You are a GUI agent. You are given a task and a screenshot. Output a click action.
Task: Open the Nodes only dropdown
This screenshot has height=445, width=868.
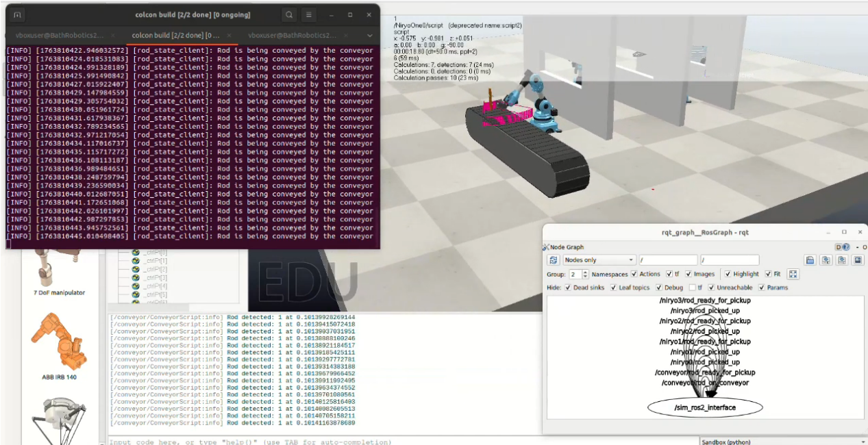point(599,260)
